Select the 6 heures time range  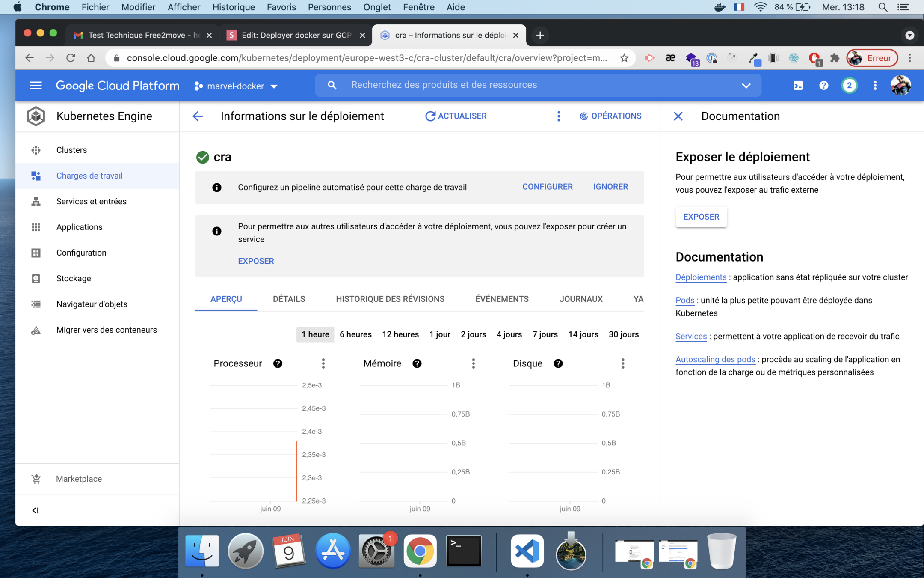(x=355, y=334)
